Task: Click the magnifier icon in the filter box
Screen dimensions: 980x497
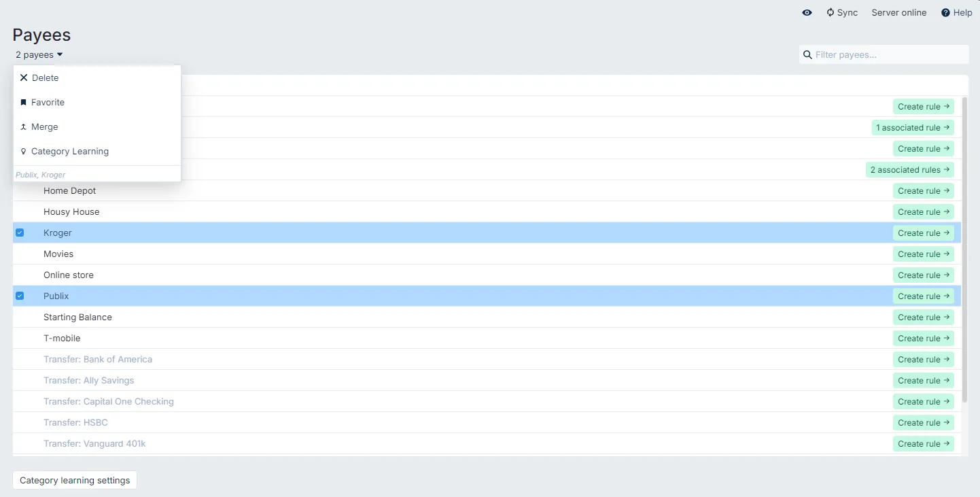Action: pyautogui.click(x=807, y=54)
